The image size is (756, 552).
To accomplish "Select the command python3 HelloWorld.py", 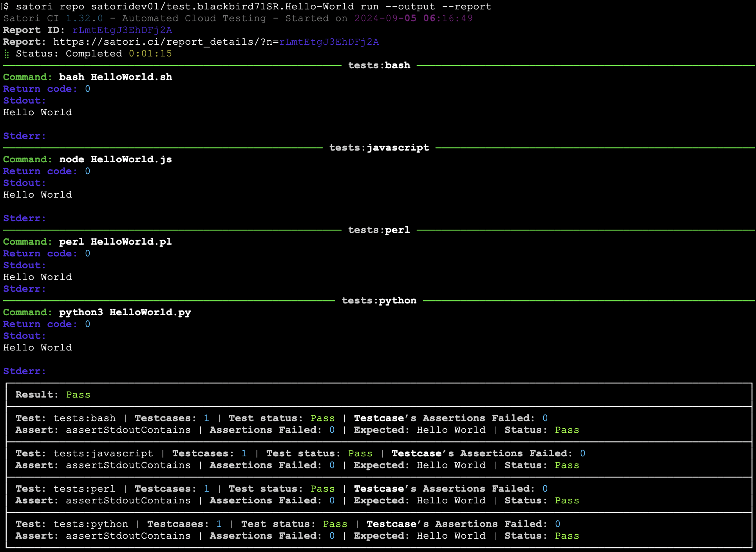I will [125, 312].
